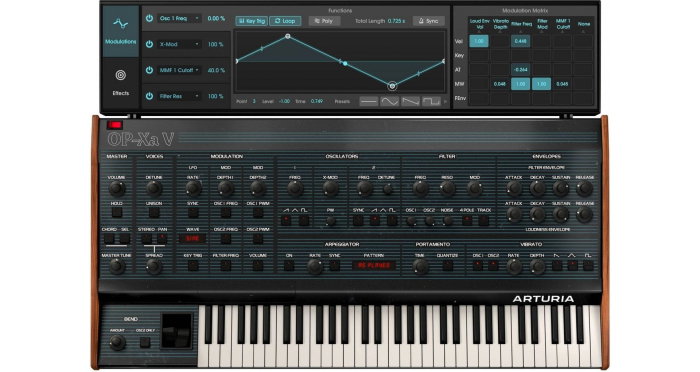Screen dimensions: 700x372
Task: Enable oscillator 1 sawtooth waveform button
Action: click(x=286, y=220)
